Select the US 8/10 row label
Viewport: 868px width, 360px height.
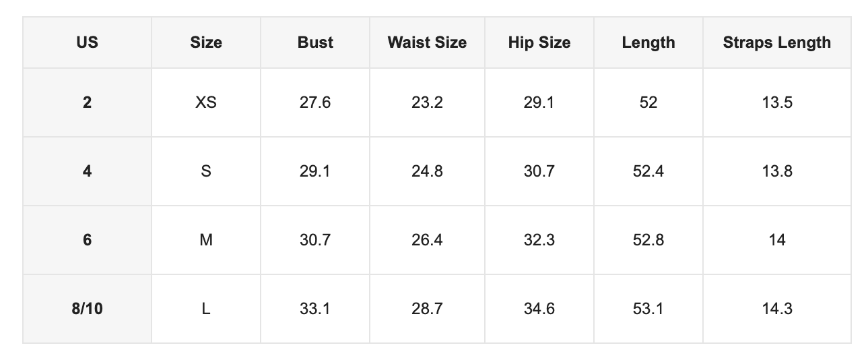pyautogui.click(x=87, y=309)
